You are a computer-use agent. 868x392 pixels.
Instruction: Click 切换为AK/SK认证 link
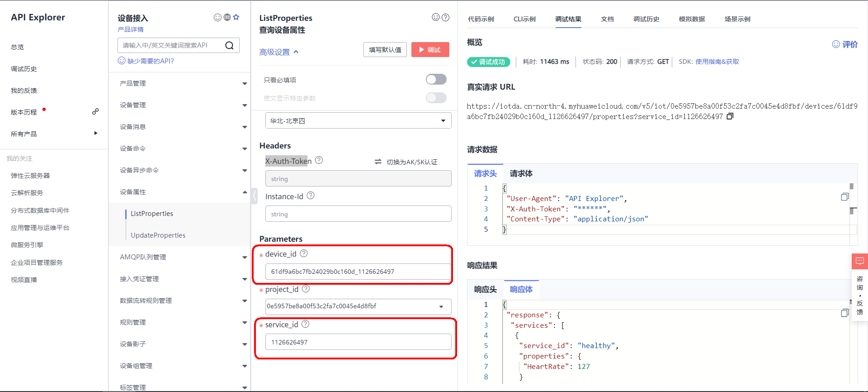pos(412,162)
